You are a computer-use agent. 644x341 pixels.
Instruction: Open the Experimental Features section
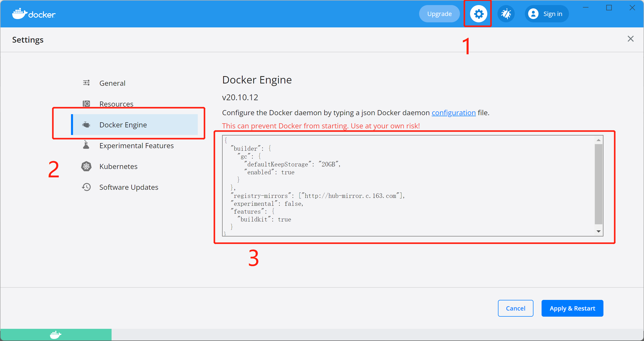click(x=136, y=146)
